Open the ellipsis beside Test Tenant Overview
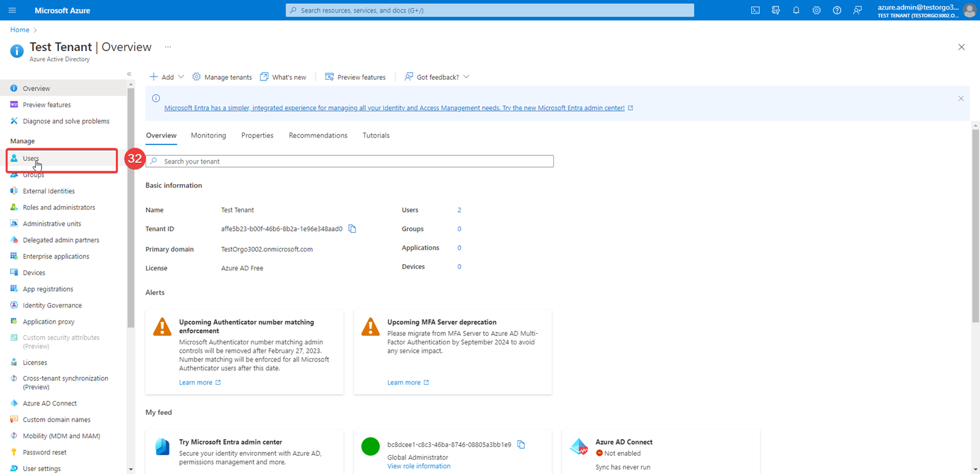Image resolution: width=980 pixels, height=474 pixels. pos(168,47)
